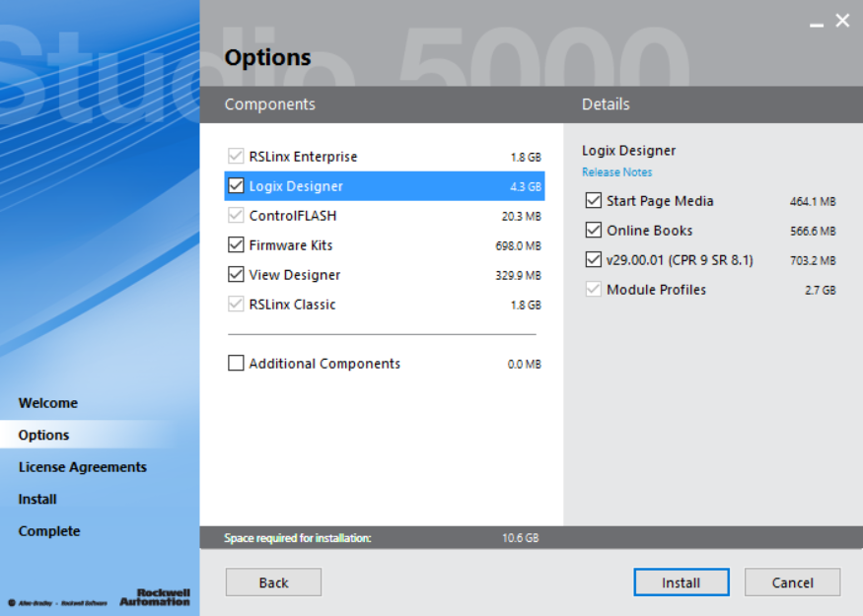Close the installer window
The height and width of the screenshot is (616, 863).
point(842,21)
